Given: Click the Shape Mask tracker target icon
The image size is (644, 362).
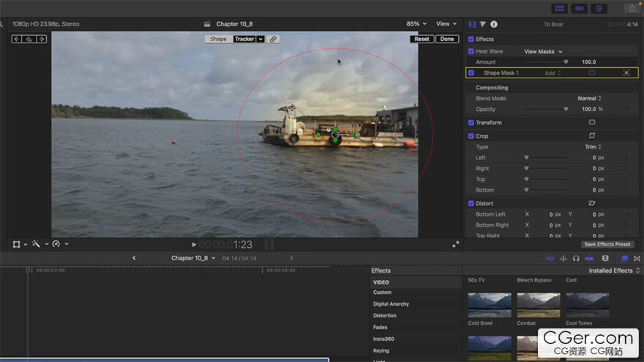Looking at the screenshot, I should (626, 72).
